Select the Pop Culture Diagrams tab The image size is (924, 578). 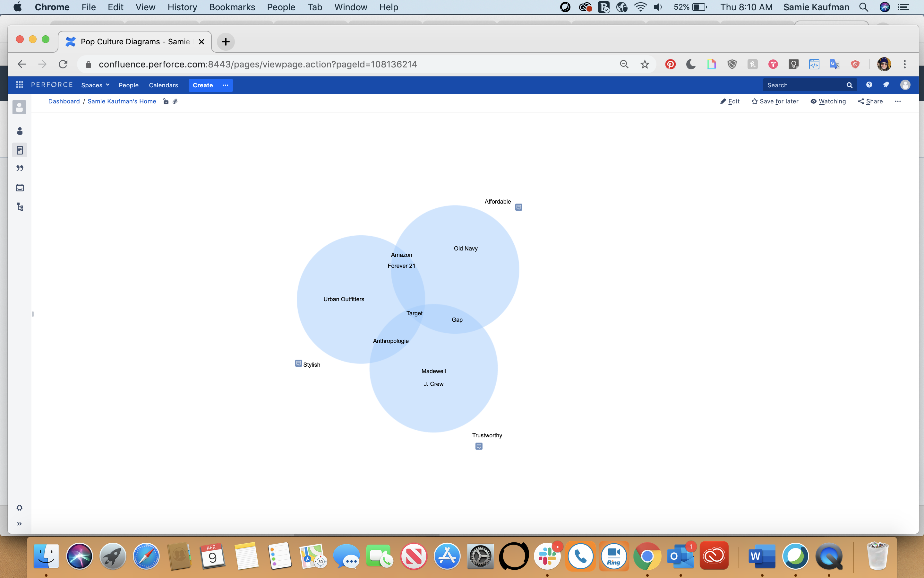pos(134,42)
